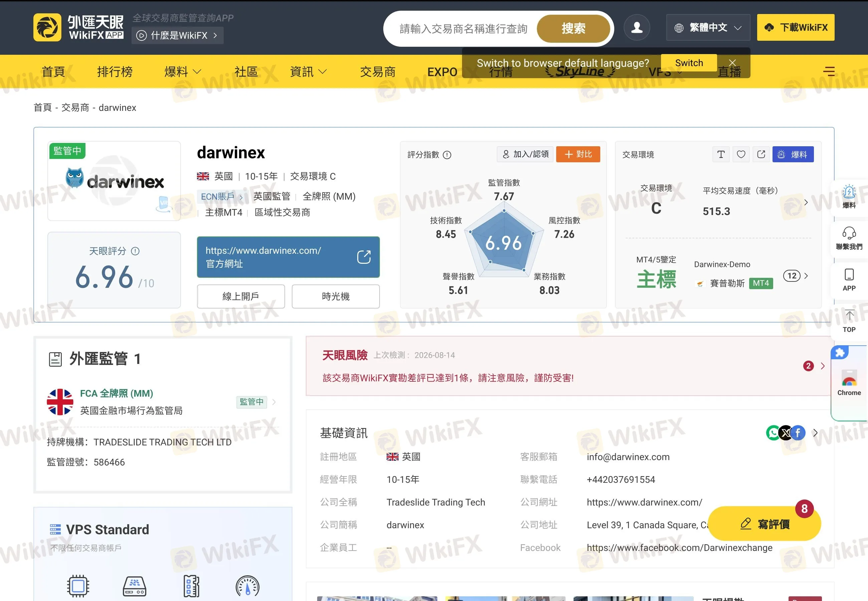Click the Chrome extension icon in sidebar
The width and height of the screenshot is (868, 601).
pos(849,378)
